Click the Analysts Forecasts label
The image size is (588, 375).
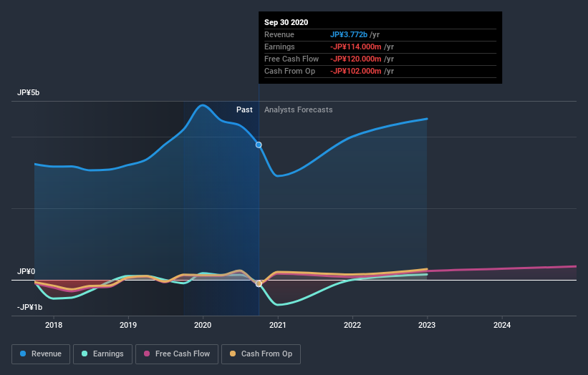tap(299, 109)
